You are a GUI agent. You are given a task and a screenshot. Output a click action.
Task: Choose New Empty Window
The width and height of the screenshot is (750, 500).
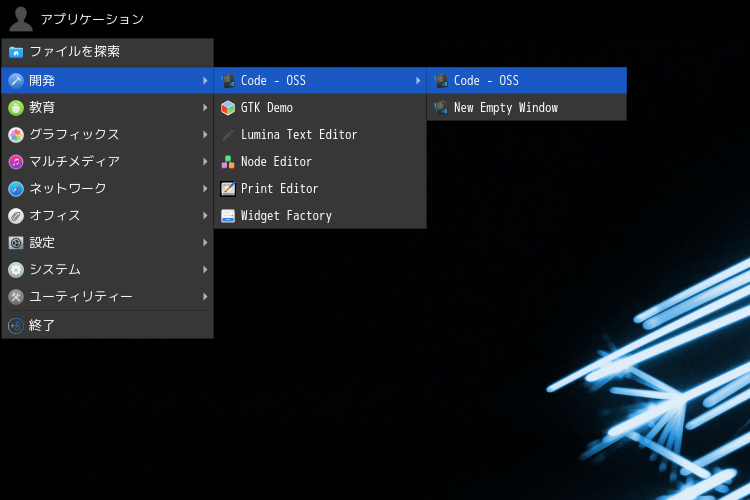point(527,108)
